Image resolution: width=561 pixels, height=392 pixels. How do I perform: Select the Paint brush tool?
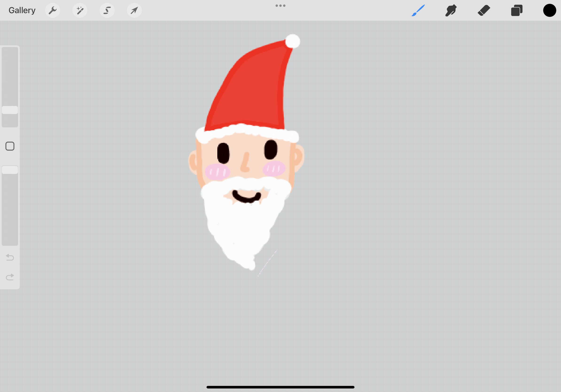click(x=418, y=10)
